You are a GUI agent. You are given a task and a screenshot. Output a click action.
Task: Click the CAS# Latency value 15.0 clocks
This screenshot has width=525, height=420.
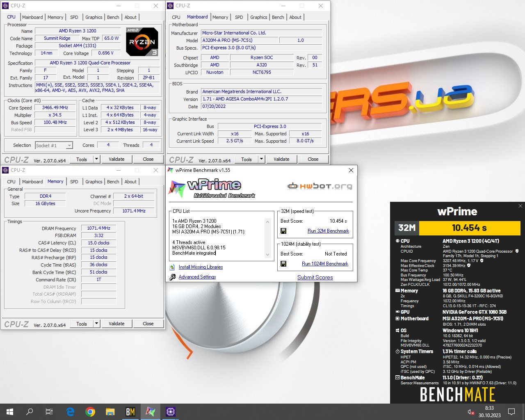pyautogui.click(x=98, y=243)
